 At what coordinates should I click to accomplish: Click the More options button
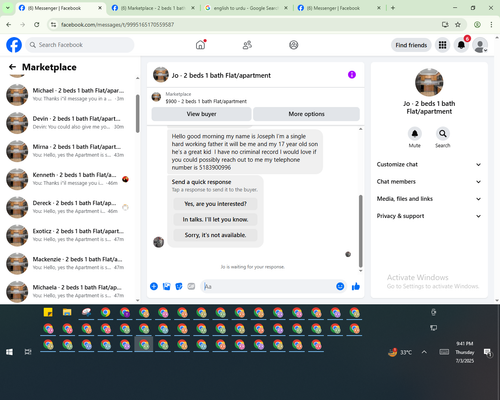click(x=306, y=114)
